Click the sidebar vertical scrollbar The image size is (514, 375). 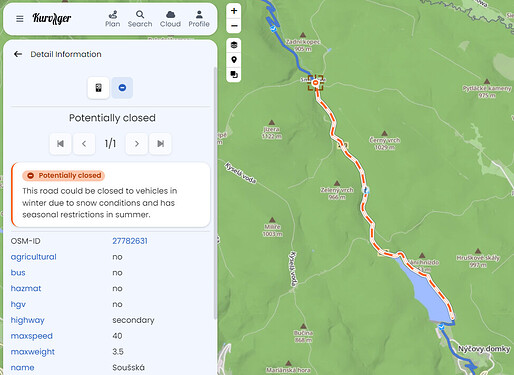pos(215,193)
